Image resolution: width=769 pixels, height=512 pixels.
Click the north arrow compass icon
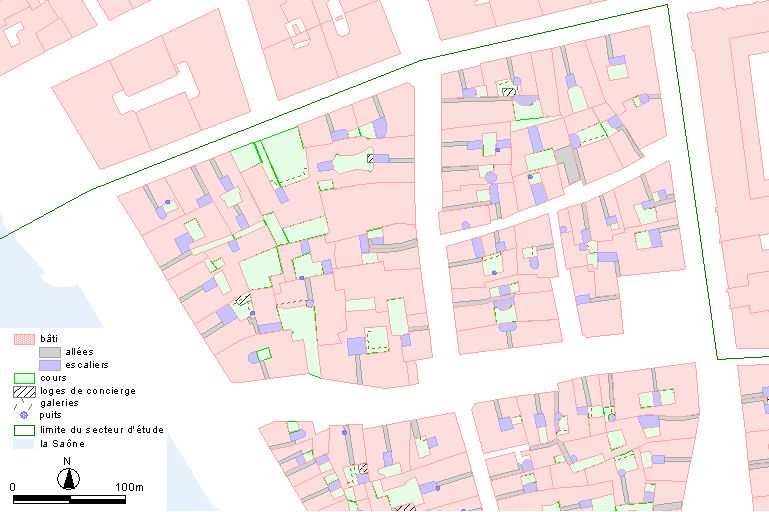(68, 478)
